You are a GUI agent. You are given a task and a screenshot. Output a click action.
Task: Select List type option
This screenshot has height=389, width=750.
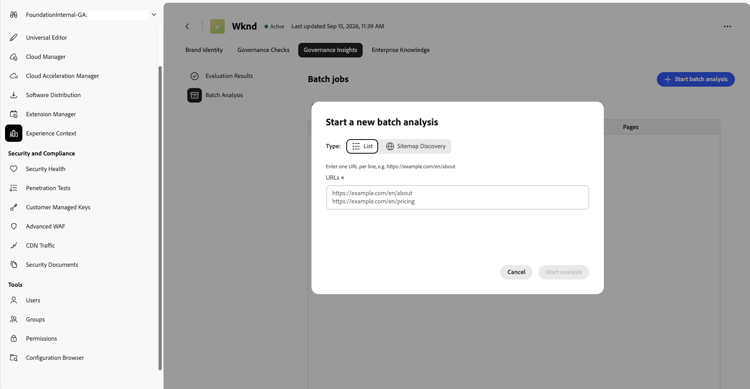point(362,146)
